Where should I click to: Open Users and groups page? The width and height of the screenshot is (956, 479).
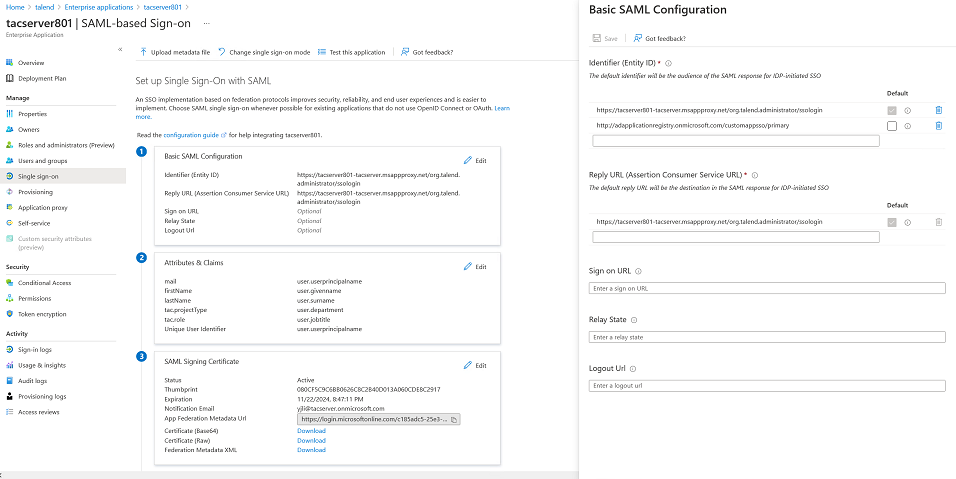coord(43,160)
